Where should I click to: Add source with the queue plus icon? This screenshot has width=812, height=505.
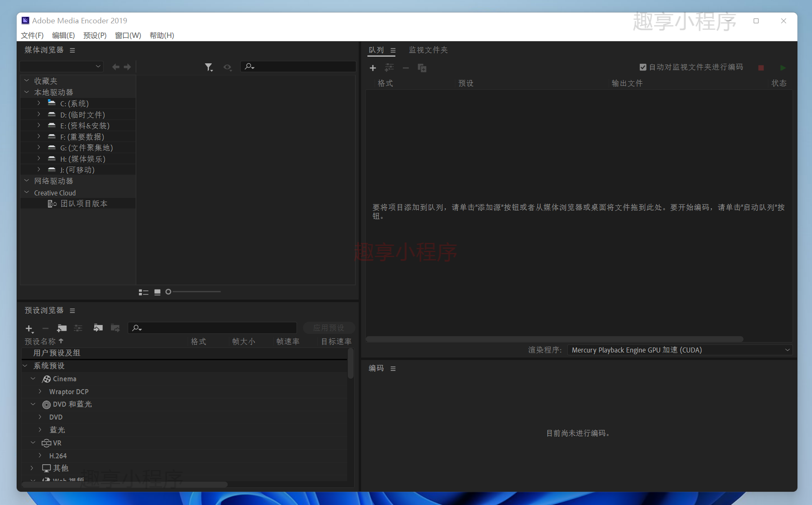click(x=373, y=67)
